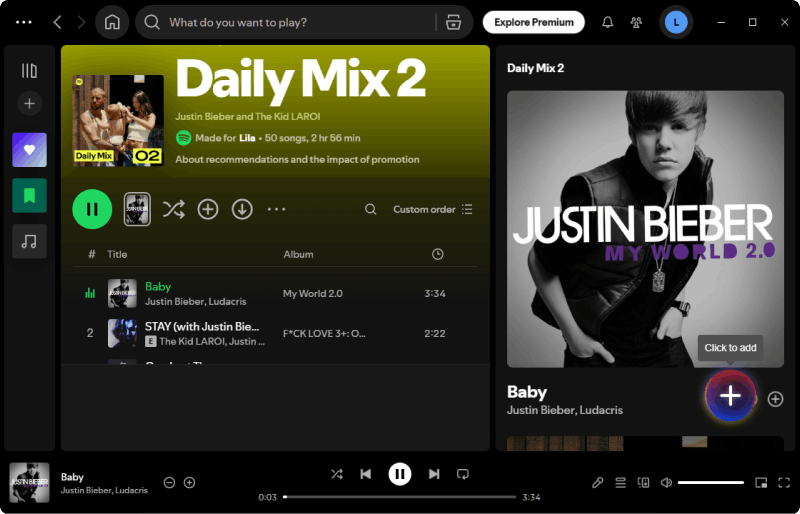
Task: Sort by the duration clock column
Action: coord(438,254)
